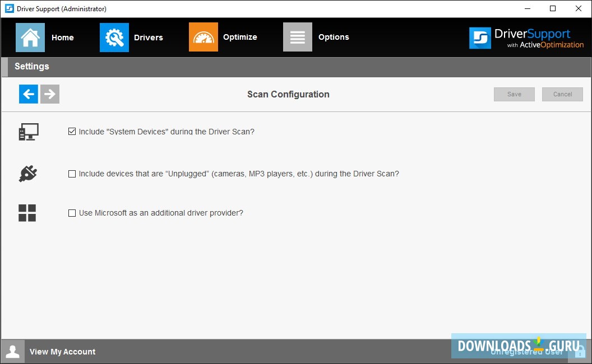Open the Options hamburger icon
The width and height of the screenshot is (592, 364).
298,37
